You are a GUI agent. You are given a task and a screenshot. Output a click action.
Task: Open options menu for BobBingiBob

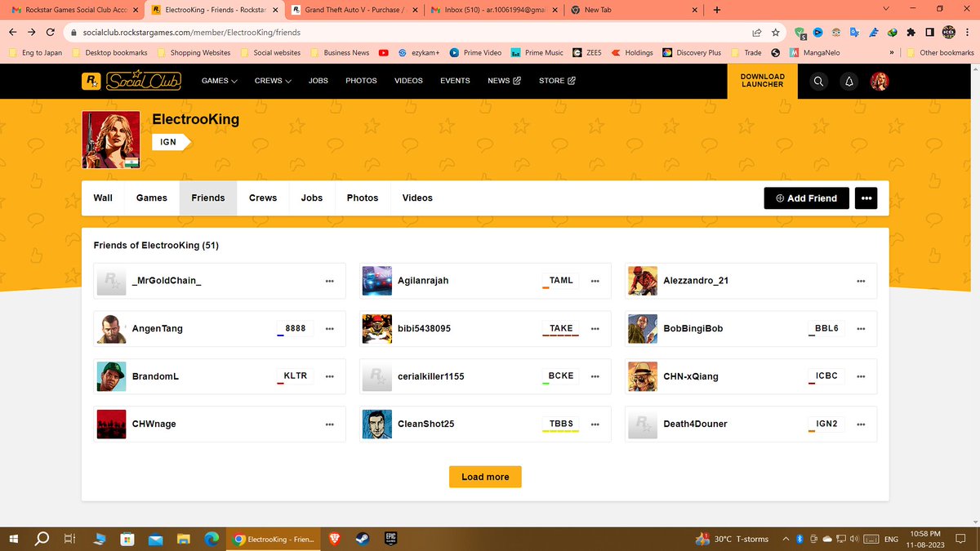pyautogui.click(x=861, y=329)
